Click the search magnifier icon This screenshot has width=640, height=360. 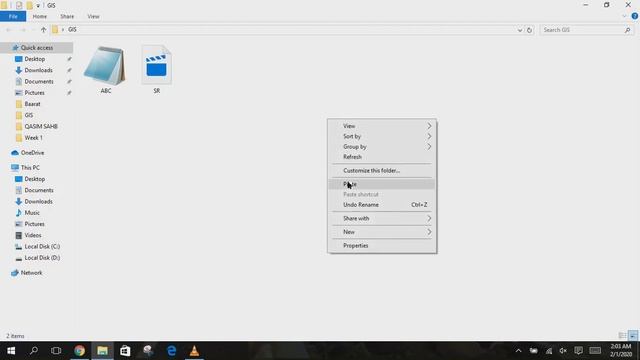click(627, 30)
